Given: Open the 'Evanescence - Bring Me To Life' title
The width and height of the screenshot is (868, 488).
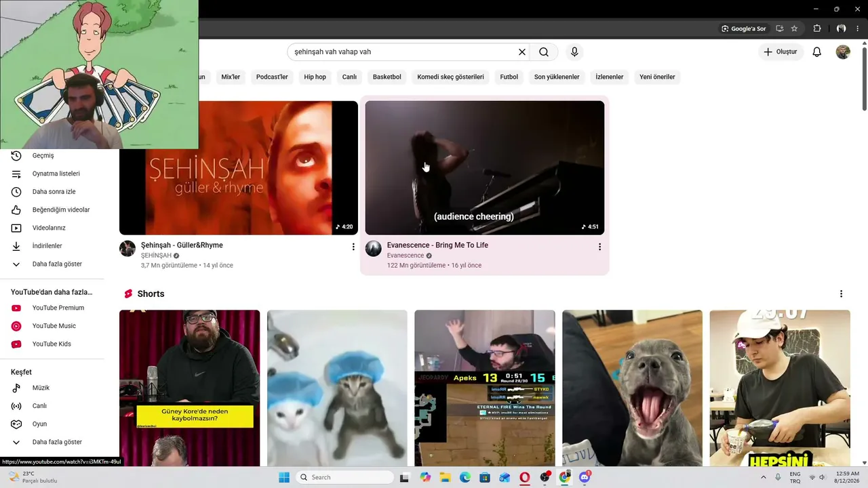Looking at the screenshot, I should point(437,245).
